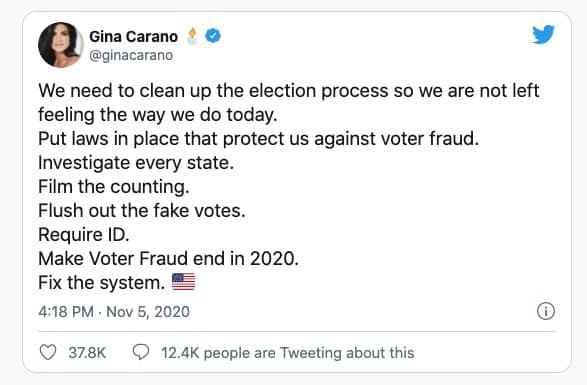Like the tweet with the heart icon
The image size is (587, 385).
(x=48, y=352)
